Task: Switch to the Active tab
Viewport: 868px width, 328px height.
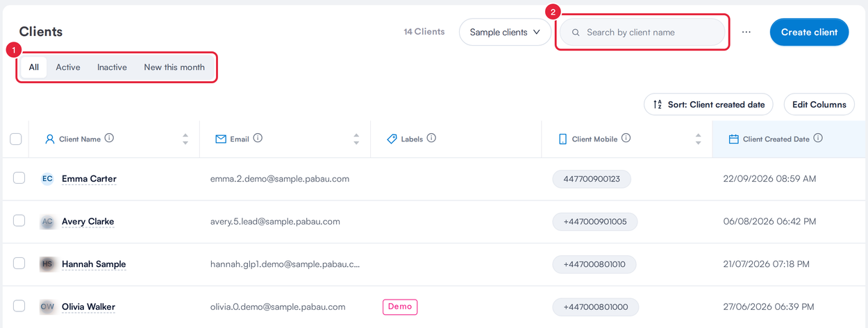Action: tap(68, 67)
